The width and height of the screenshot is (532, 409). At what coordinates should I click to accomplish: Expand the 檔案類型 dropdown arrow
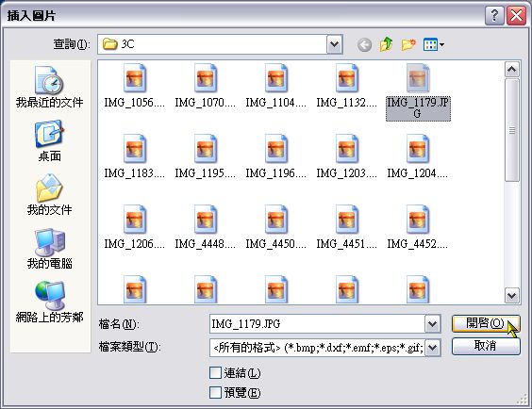(433, 348)
